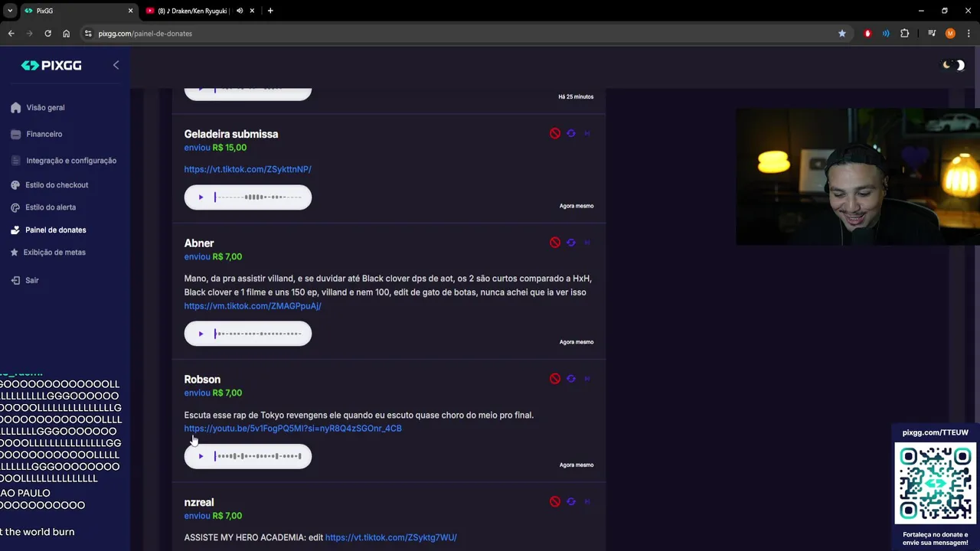Block Abner's donation with the red icon
980x551 pixels.
tap(555, 243)
